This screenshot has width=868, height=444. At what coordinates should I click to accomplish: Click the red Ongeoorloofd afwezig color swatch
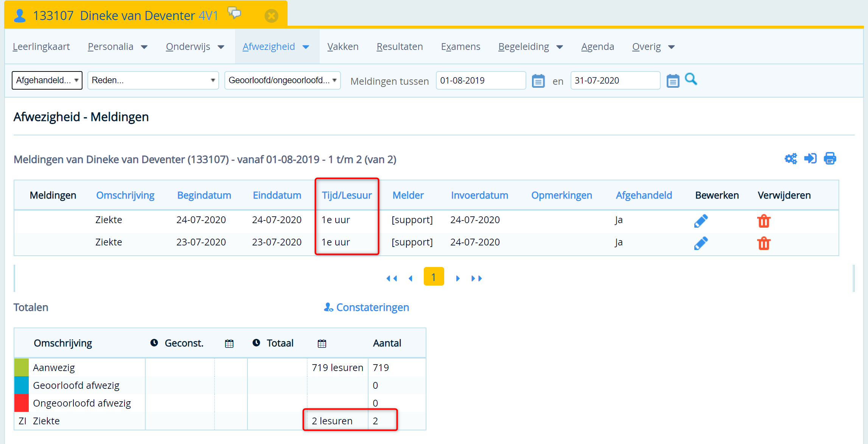[x=22, y=403]
